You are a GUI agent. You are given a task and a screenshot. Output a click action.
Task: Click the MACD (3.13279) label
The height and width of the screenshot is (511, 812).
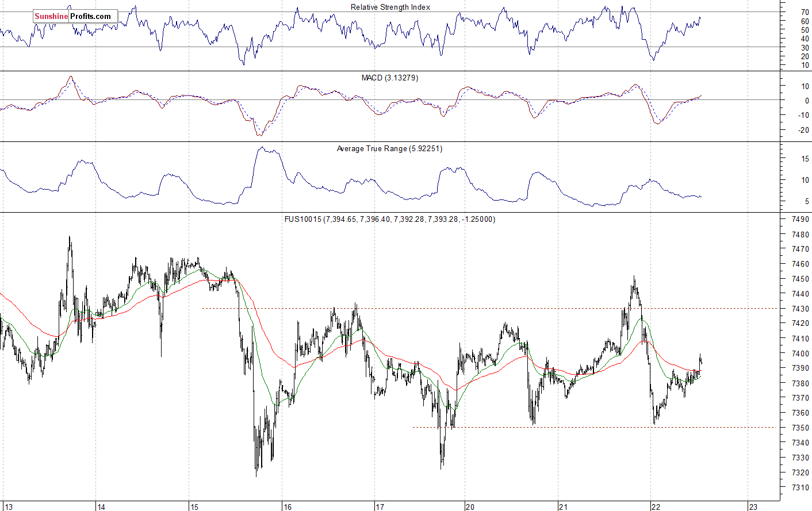coord(390,78)
